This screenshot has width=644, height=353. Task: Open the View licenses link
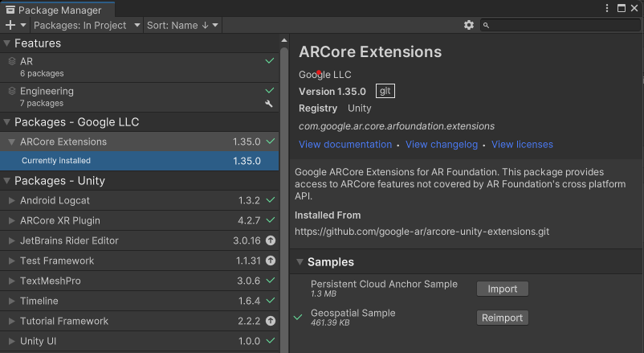tap(522, 145)
